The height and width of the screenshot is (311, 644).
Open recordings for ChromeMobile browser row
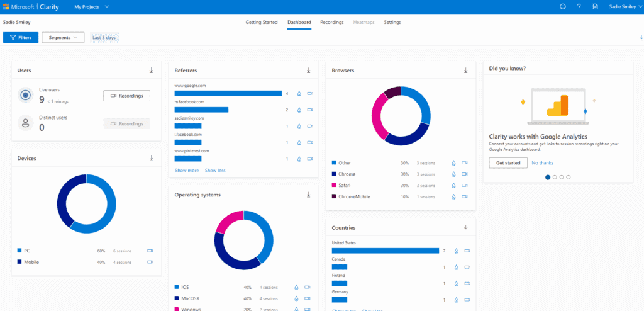[x=465, y=196]
